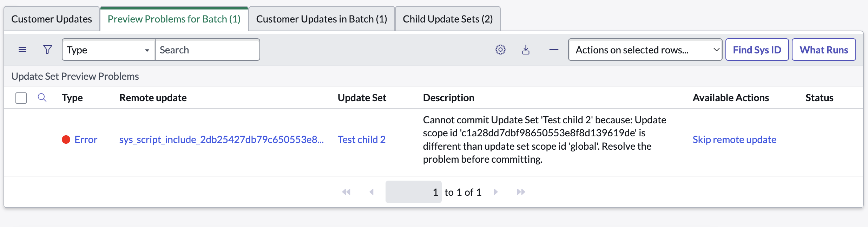Collapse the list with the minus icon
This screenshot has height=227, width=868.
(554, 50)
